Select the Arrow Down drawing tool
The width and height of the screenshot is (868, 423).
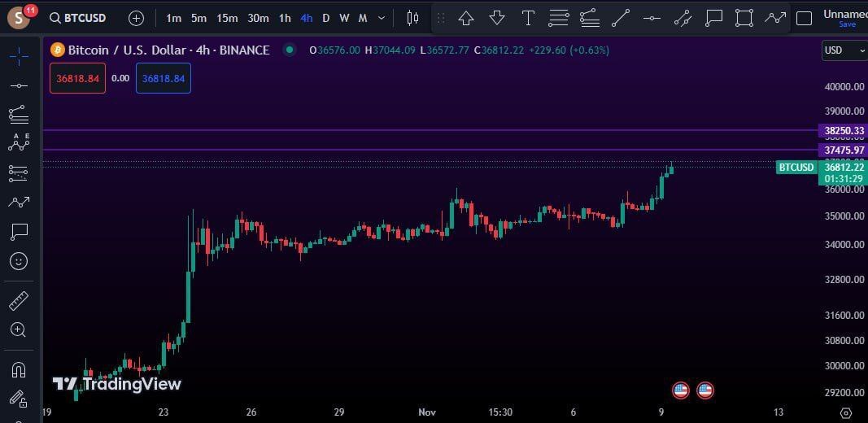tap(497, 18)
